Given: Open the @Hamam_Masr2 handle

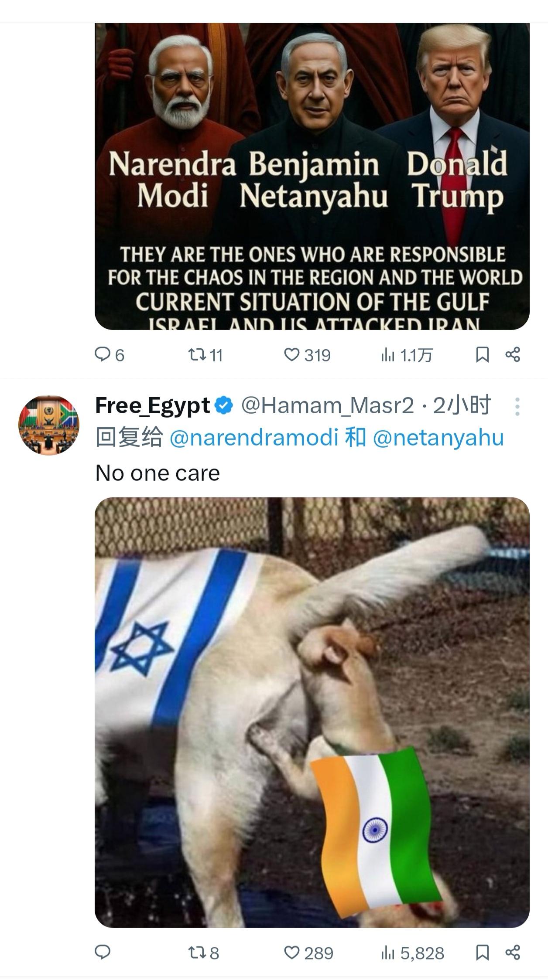Looking at the screenshot, I should tap(327, 406).
